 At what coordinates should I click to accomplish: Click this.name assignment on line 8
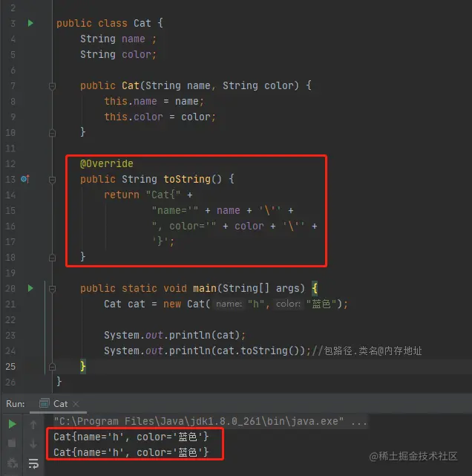point(154,101)
